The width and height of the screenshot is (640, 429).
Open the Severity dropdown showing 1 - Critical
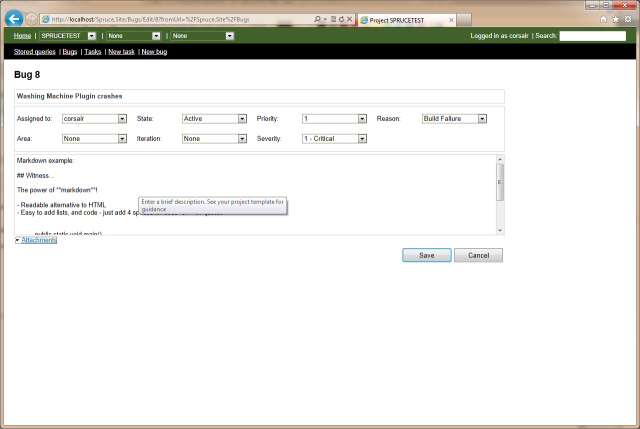(334, 139)
